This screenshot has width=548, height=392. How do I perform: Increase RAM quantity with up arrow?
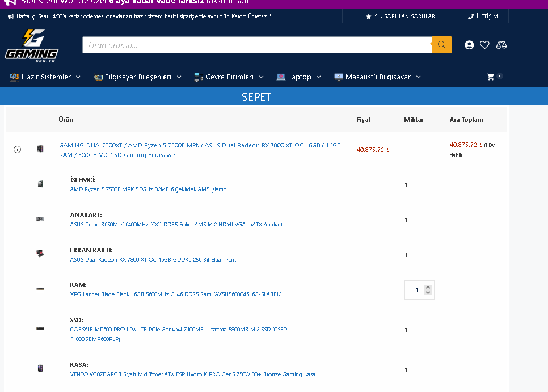point(428,287)
